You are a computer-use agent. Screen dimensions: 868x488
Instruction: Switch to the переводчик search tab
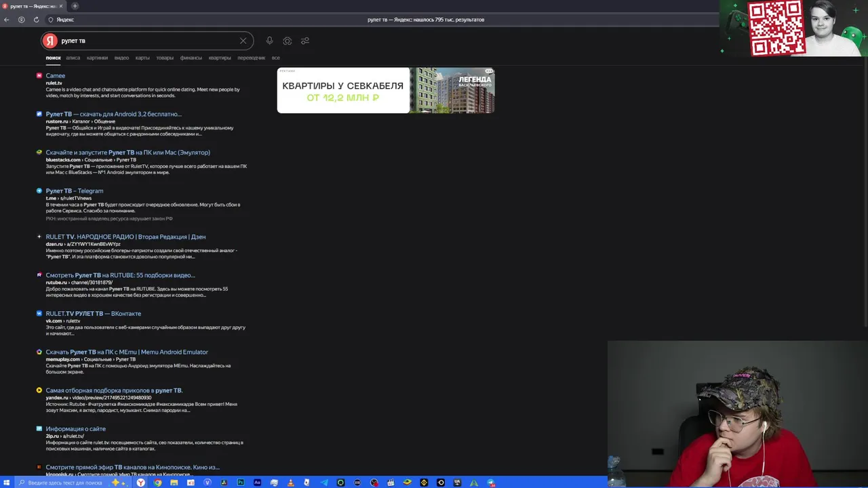252,58
